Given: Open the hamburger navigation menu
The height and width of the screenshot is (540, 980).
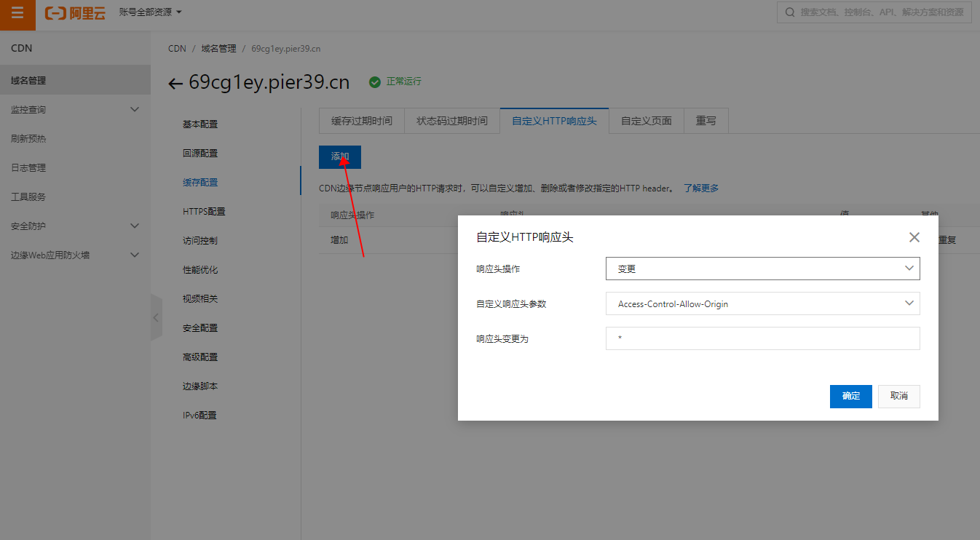Looking at the screenshot, I should [x=17, y=14].
